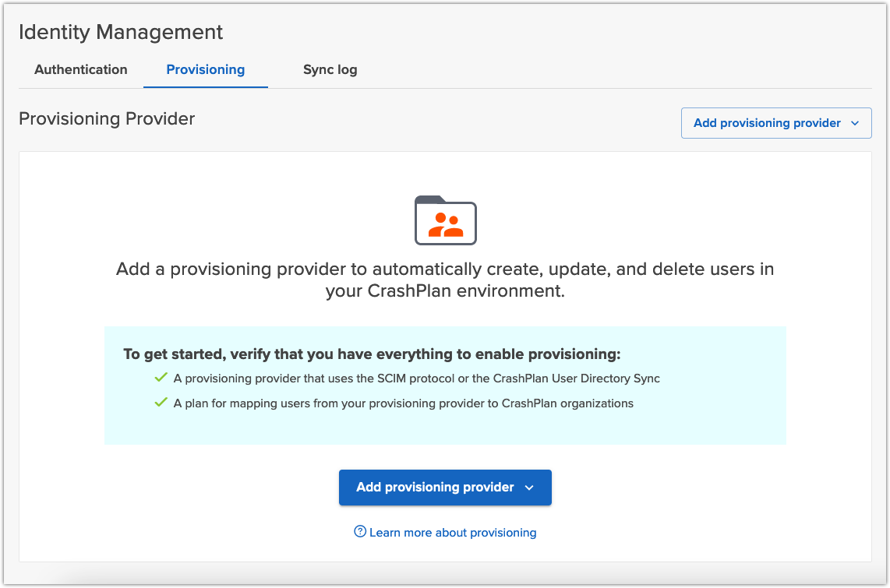Select the Provisioning tab
The height and width of the screenshot is (588, 890).
pyautogui.click(x=205, y=69)
